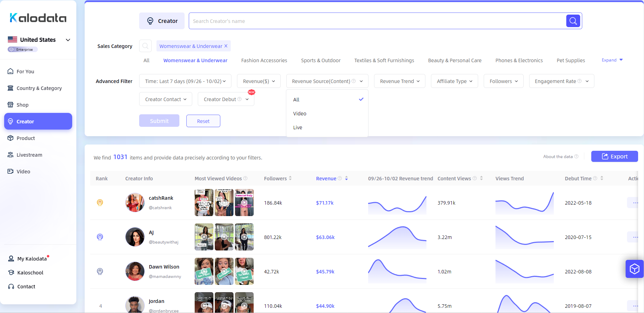The image size is (644, 313).
Task: Select the Fashion Accessories category tab
Action: [264, 60]
